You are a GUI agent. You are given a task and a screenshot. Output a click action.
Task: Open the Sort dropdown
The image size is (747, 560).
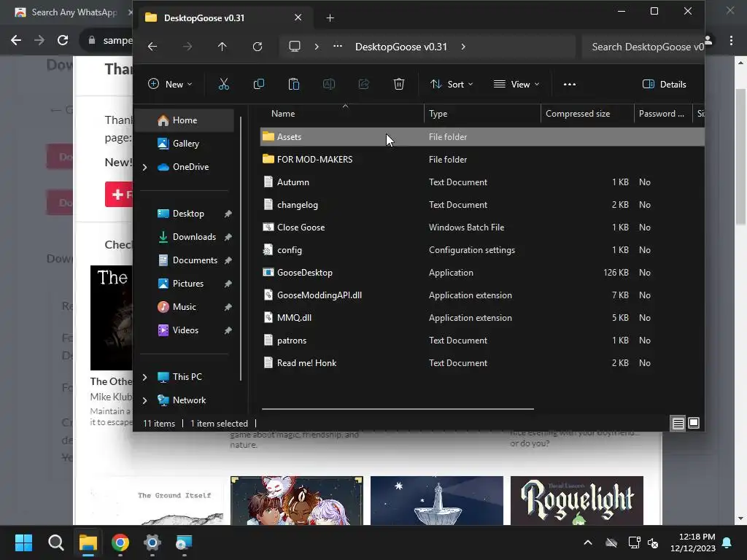pyautogui.click(x=451, y=85)
